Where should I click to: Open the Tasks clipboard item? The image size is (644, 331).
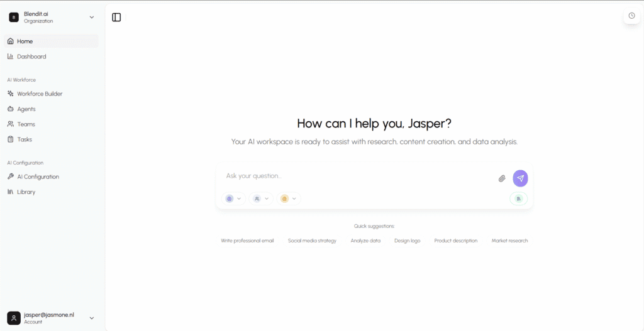(52, 139)
